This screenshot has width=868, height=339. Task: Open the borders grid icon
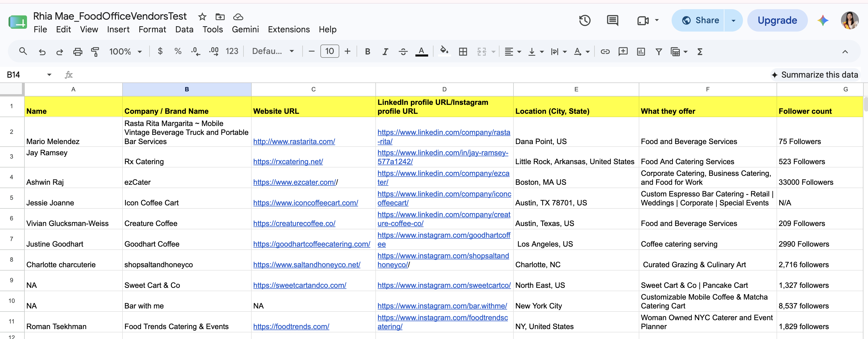click(463, 51)
